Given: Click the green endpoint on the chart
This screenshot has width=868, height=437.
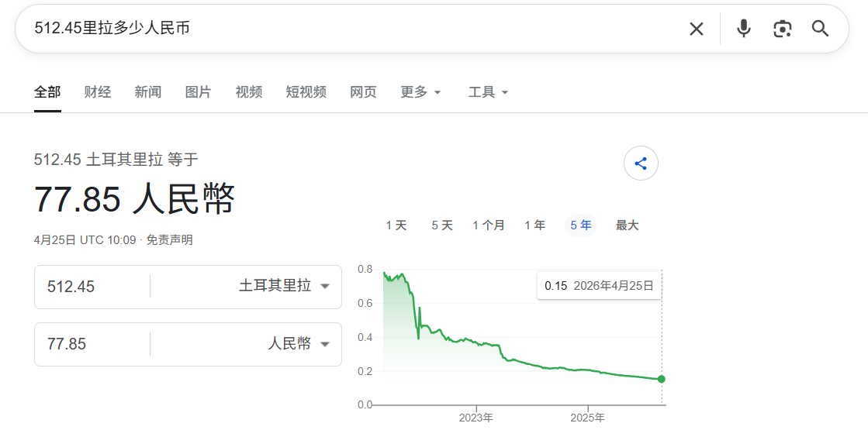Looking at the screenshot, I should tap(662, 379).
